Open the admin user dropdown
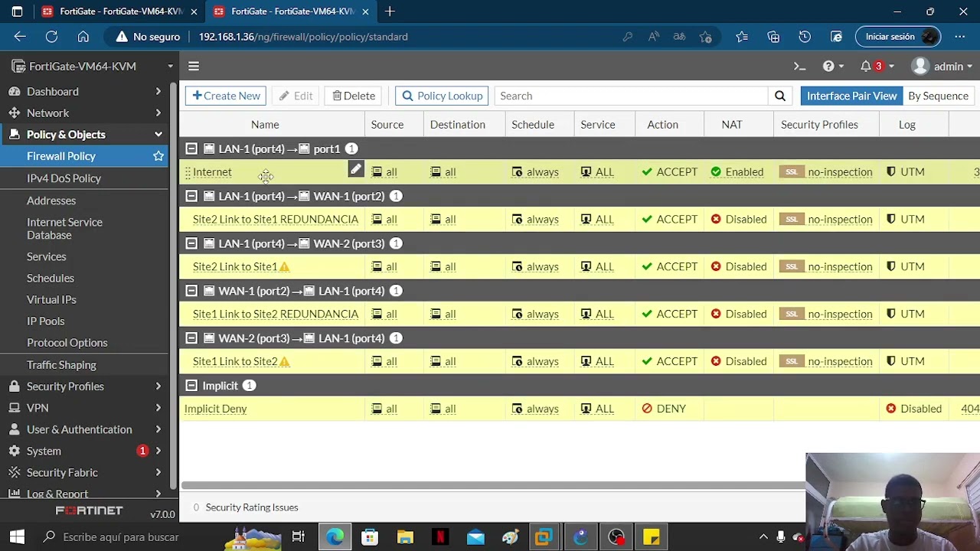This screenshot has height=551, width=980. coord(942,67)
